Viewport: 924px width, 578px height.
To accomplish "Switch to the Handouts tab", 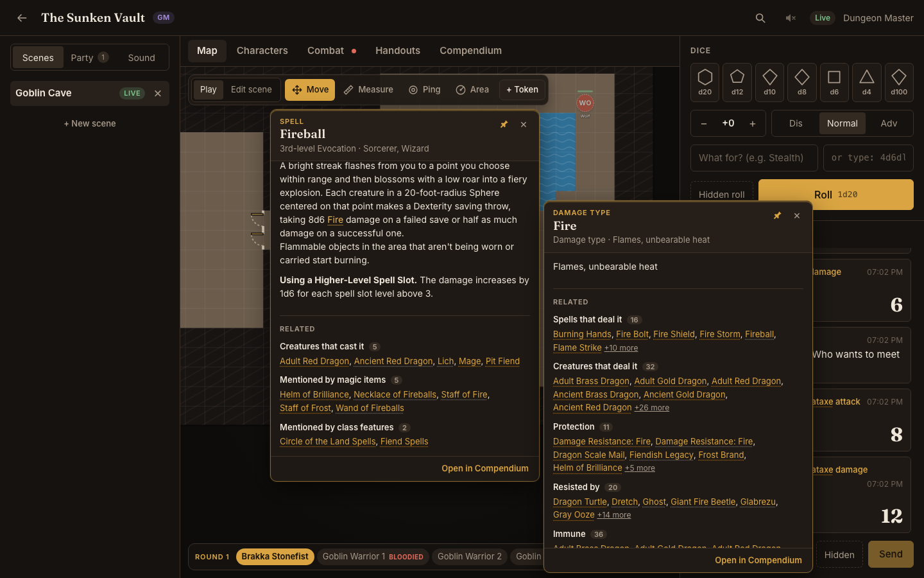I will [x=398, y=51].
